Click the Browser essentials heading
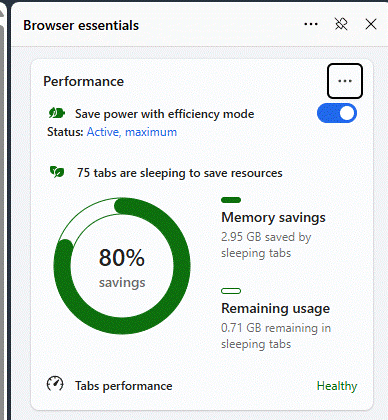388x420 pixels. point(81,25)
